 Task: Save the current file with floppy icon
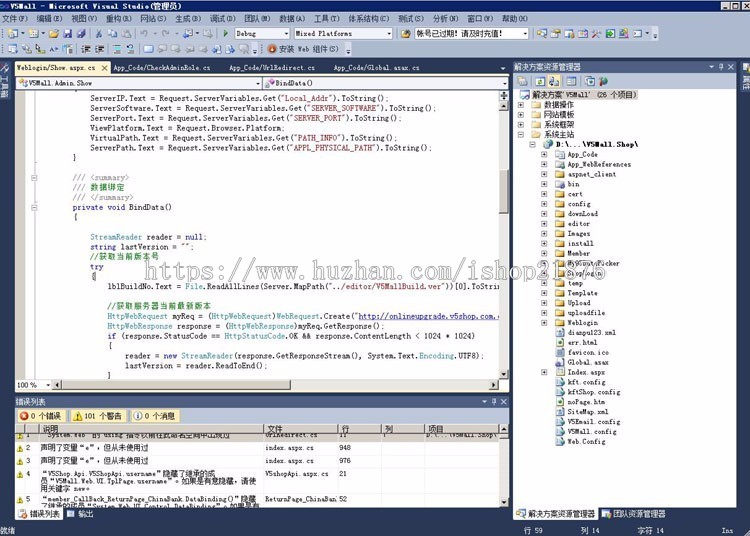click(x=67, y=33)
